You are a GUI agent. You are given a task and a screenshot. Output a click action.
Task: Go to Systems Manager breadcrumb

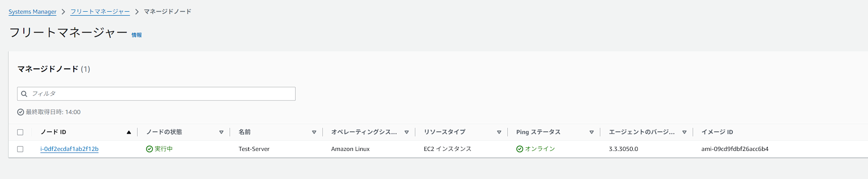point(33,12)
